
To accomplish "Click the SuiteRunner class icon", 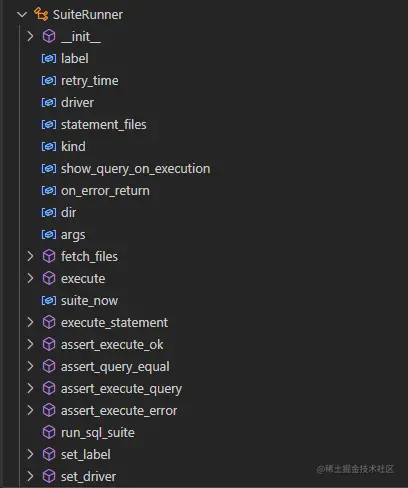I will (x=41, y=14).
